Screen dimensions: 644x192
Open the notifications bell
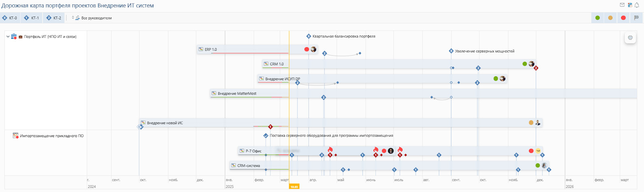(637, 5)
